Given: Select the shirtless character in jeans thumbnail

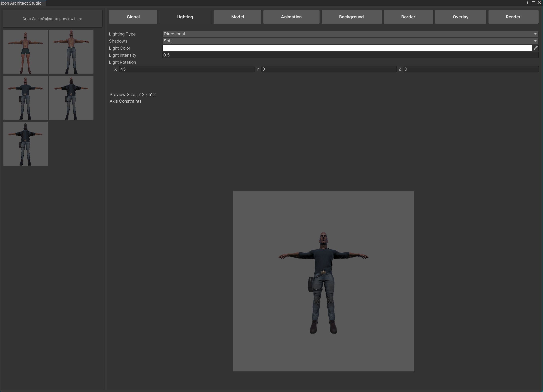Looking at the screenshot, I should [x=71, y=52].
